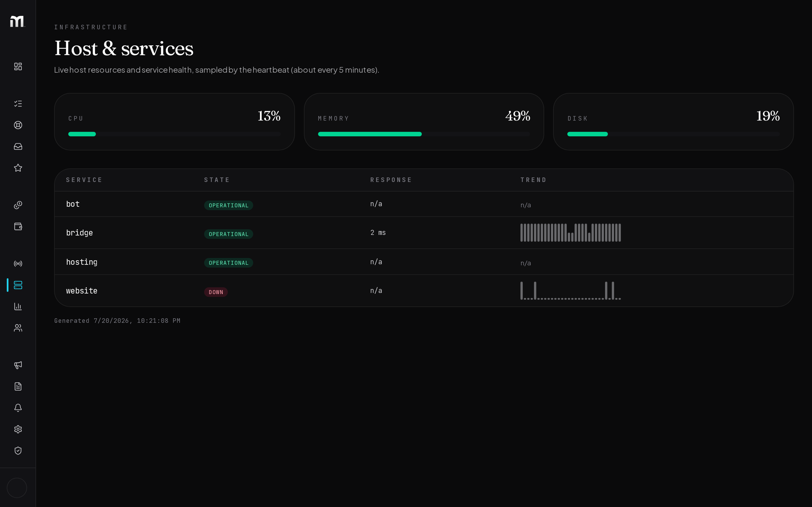The height and width of the screenshot is (507, 812).
Task: Select the star favorites icon
Action: point(18,168)
